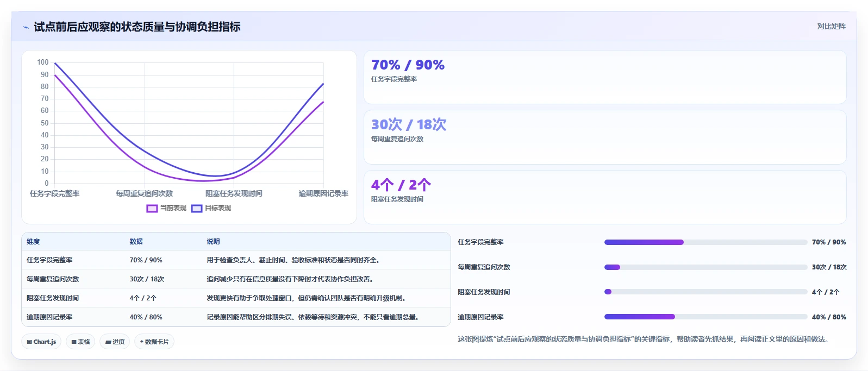Image resolution: width=868 pixels, height=371 pixels.
Task: Select the 表格 tag chip
Action: click(80, 342)
